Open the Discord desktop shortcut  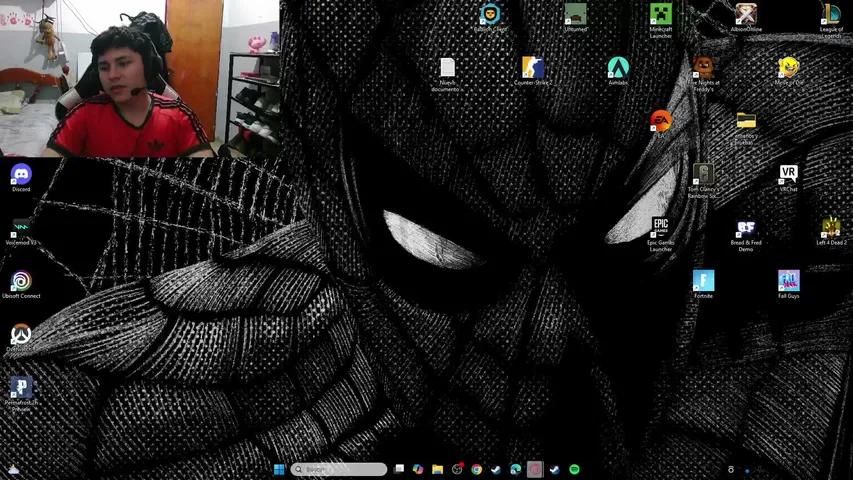tap(21, 174)
